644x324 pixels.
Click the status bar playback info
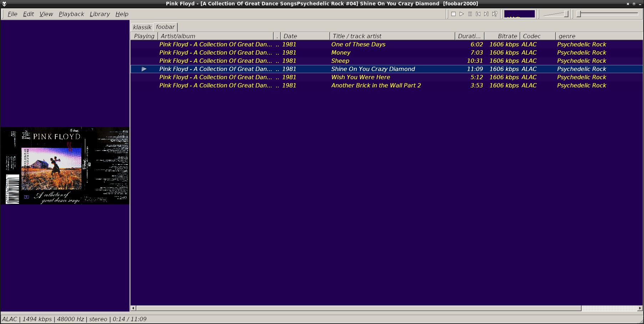(x=74, y=319)
